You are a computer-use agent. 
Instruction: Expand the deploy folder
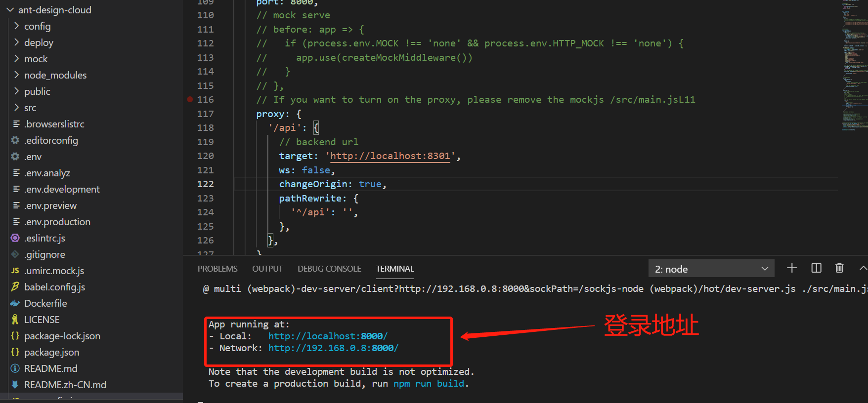(17, 42)
